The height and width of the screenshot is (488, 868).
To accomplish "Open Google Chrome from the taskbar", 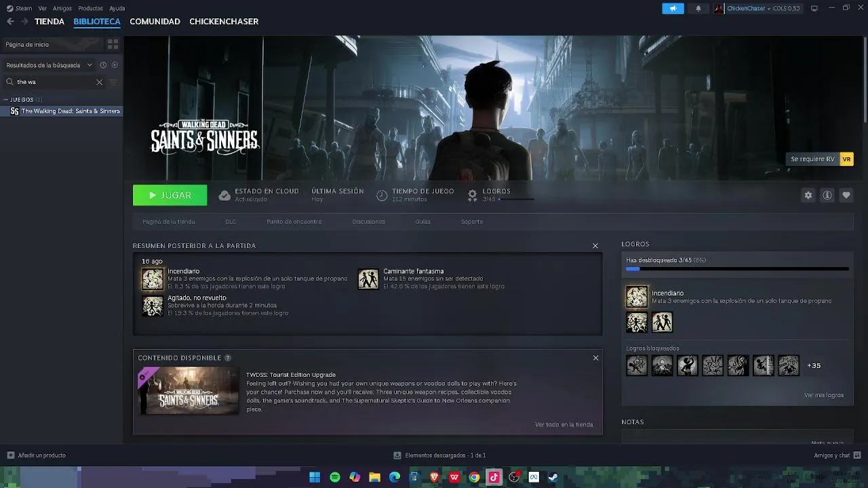I will coord(474,477).
